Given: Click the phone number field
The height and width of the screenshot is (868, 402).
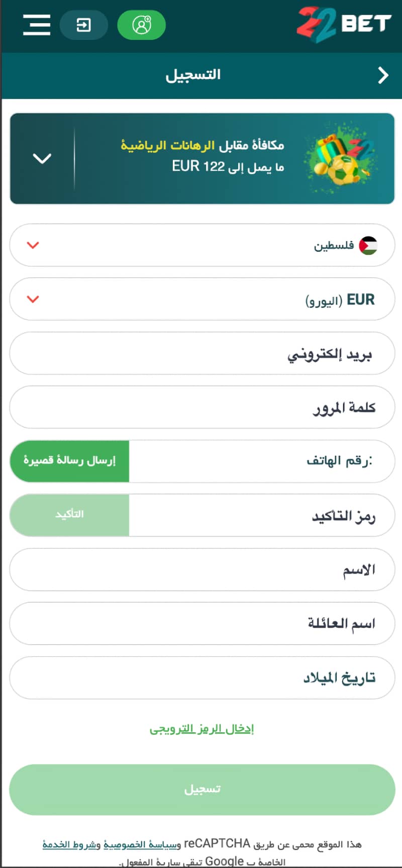Looking at the screenshot, I should (261, 461).
